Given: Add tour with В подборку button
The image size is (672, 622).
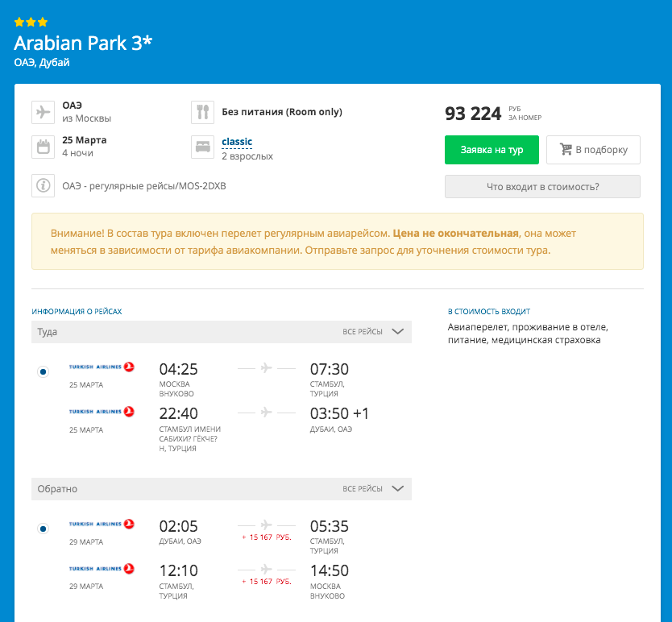Looking at the screenshot, I should tap(593, 150).
